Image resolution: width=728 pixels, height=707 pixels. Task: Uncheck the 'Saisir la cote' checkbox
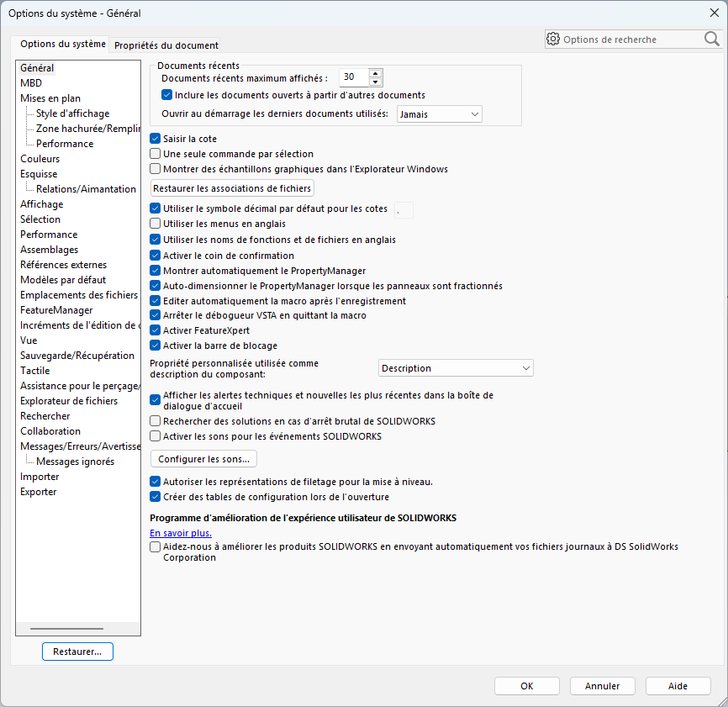[x=155, y=139]
